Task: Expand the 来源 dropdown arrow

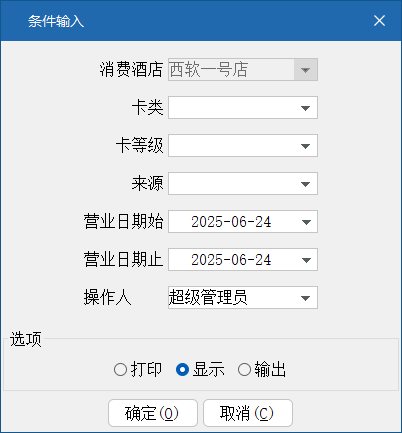Action: tap(305, 184)
